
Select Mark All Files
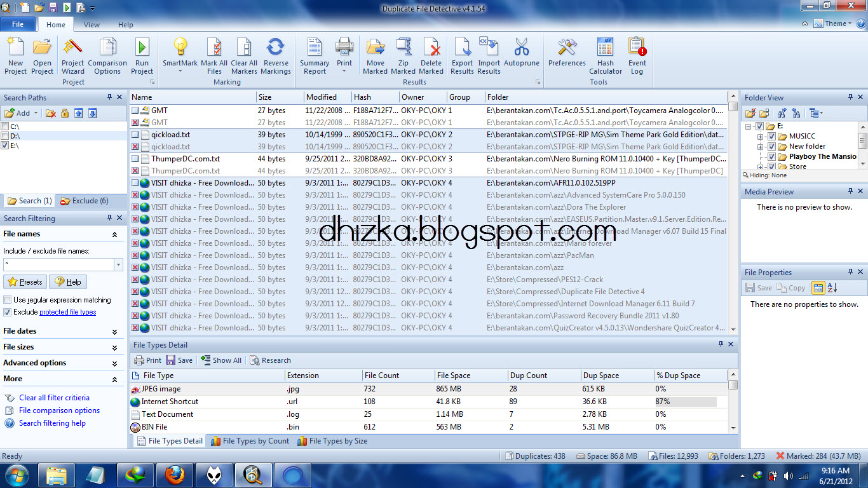[214, 56]
